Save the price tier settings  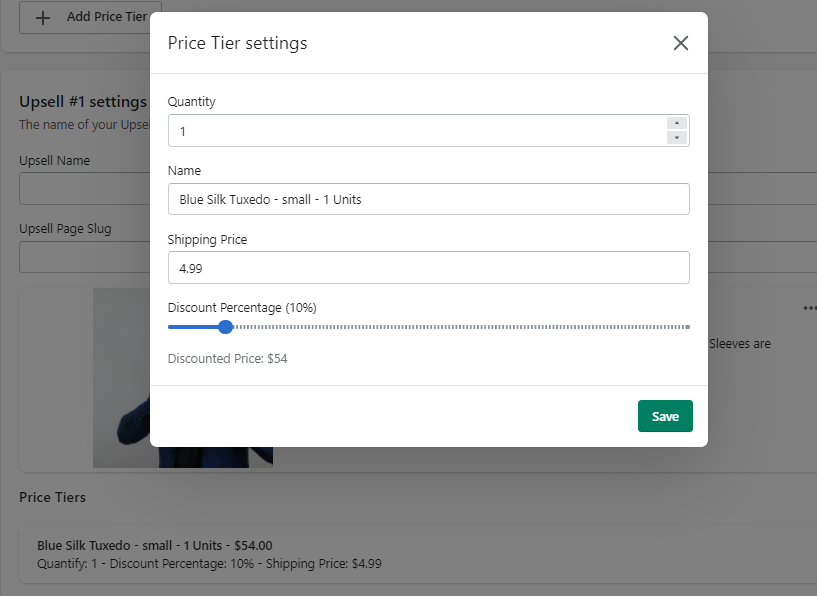[665, 416]
